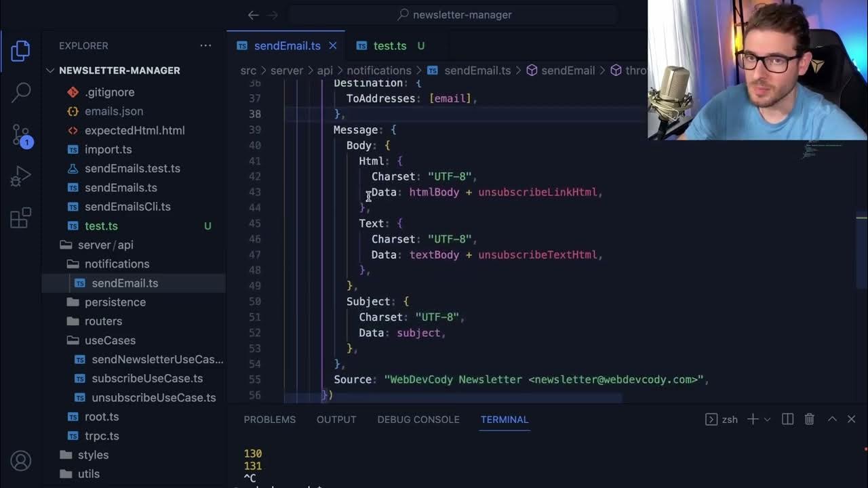Click 'unsubscribeTextHtml' on line 47
Image resolution: width=868 pixels, height=488 pixels.
(x=538, y=255)
